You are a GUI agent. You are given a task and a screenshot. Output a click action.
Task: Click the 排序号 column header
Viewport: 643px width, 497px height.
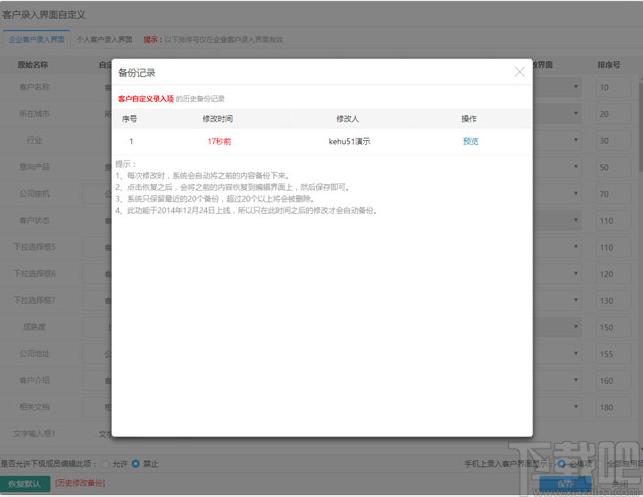tap(609, 65)
